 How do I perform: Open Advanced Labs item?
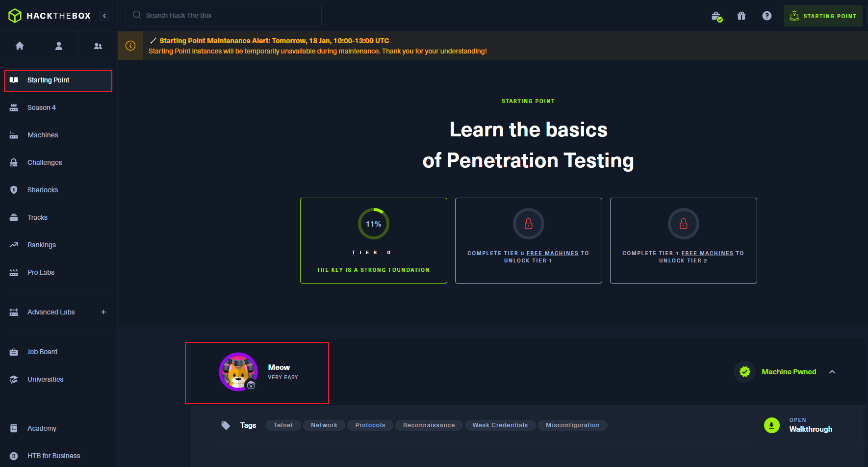51,312
